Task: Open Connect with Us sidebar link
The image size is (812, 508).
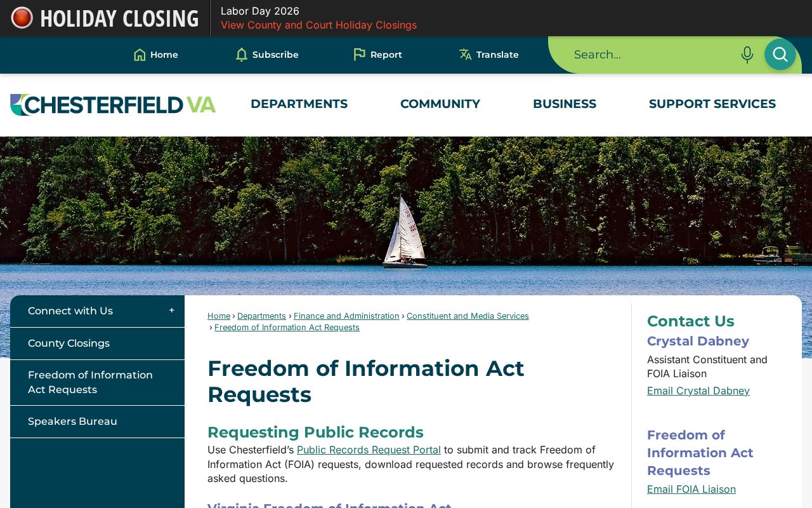Action: (x=70, y=311)
